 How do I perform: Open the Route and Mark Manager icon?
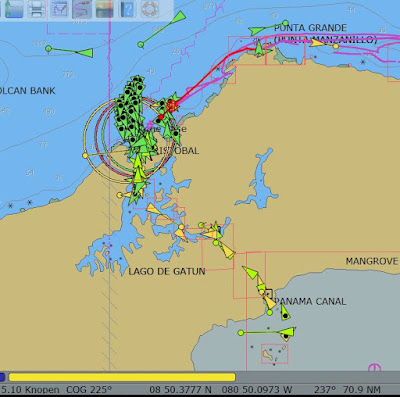pos(59,9)
